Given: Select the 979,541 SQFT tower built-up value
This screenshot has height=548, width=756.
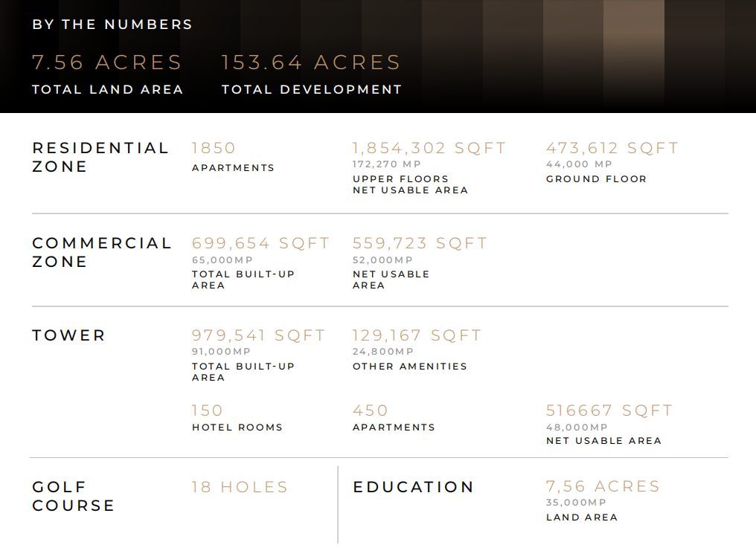Looking at the screenshot, I should point(258,336).
